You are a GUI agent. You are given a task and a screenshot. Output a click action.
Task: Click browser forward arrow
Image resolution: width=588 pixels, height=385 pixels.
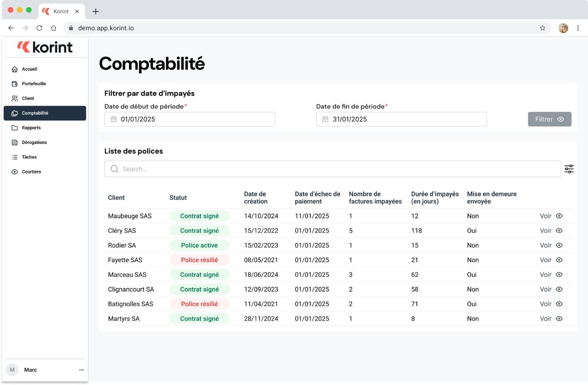tap(25, 28)
